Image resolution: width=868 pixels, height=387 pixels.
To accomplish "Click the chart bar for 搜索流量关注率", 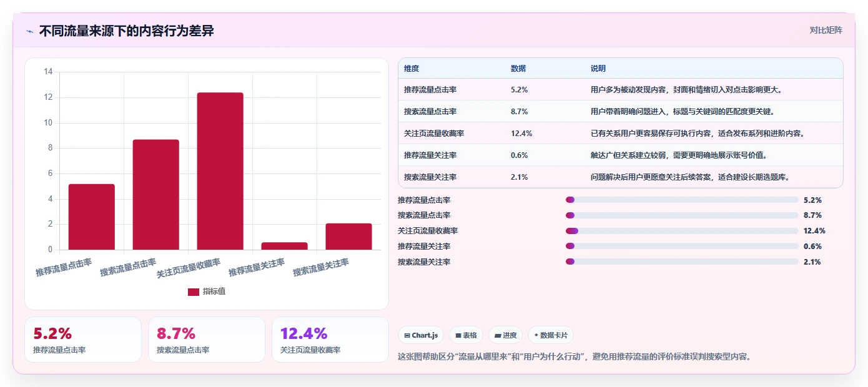I will click(349, 237).
